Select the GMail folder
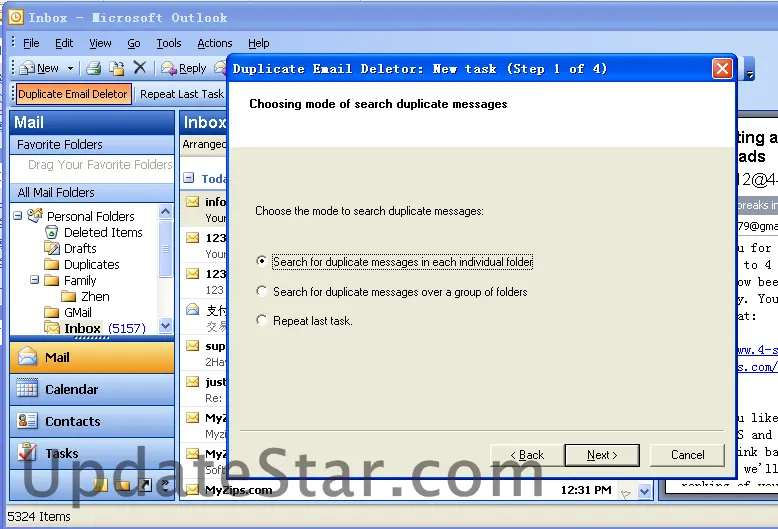 [77, 312]
